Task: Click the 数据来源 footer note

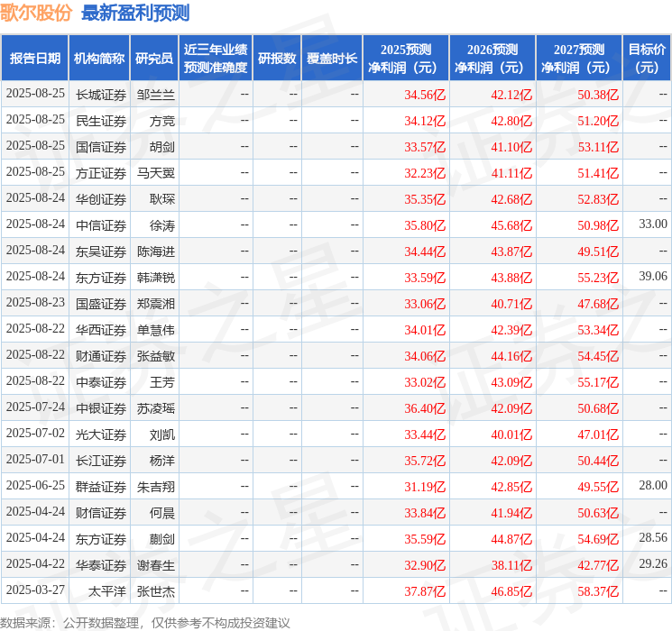Action: (145, 623)
